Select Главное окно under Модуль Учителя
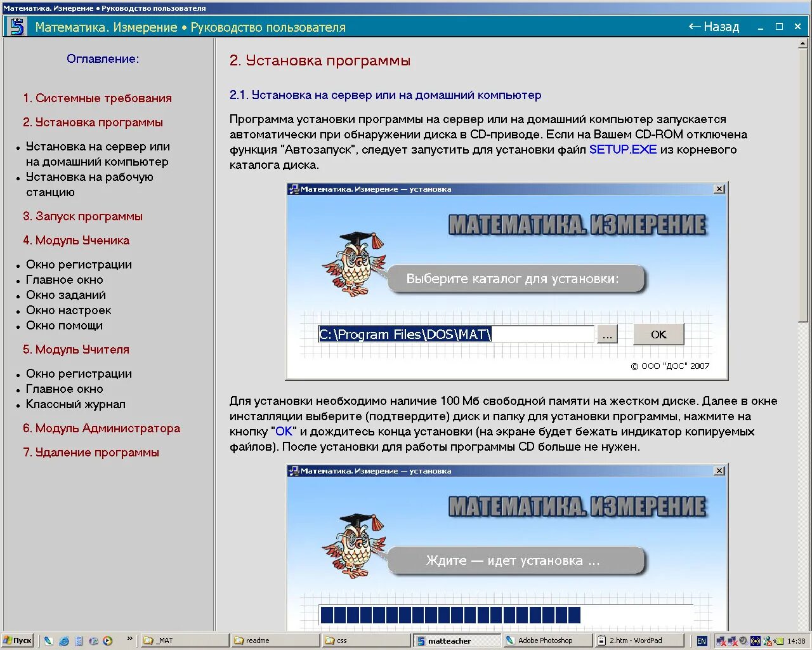812x650 pixels. [x=64, y=389]
